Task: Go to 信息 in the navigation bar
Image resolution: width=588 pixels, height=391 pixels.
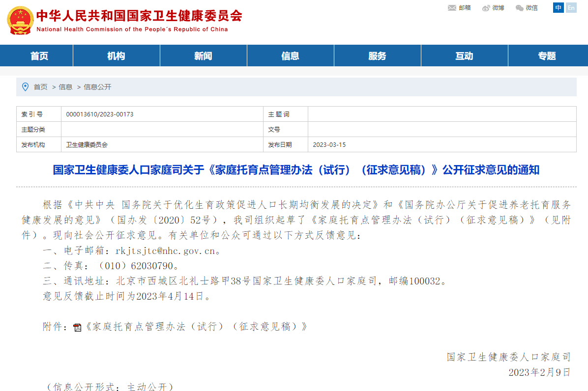Action: click(x=290, y=56)
